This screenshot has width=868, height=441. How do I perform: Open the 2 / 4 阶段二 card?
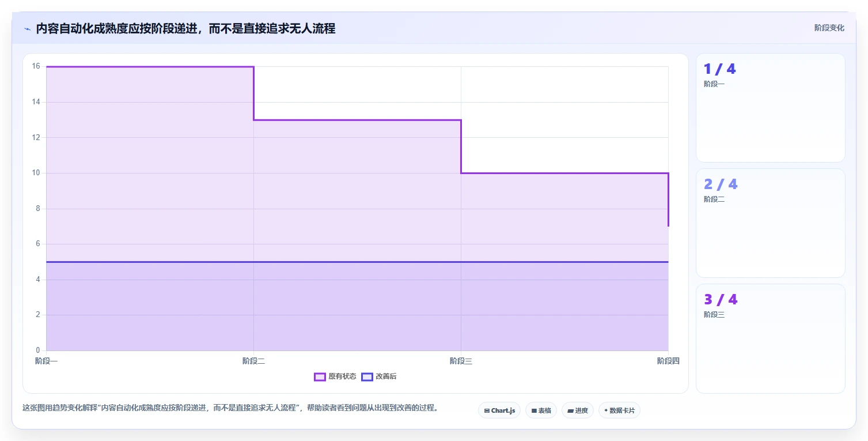coord(771,223)
